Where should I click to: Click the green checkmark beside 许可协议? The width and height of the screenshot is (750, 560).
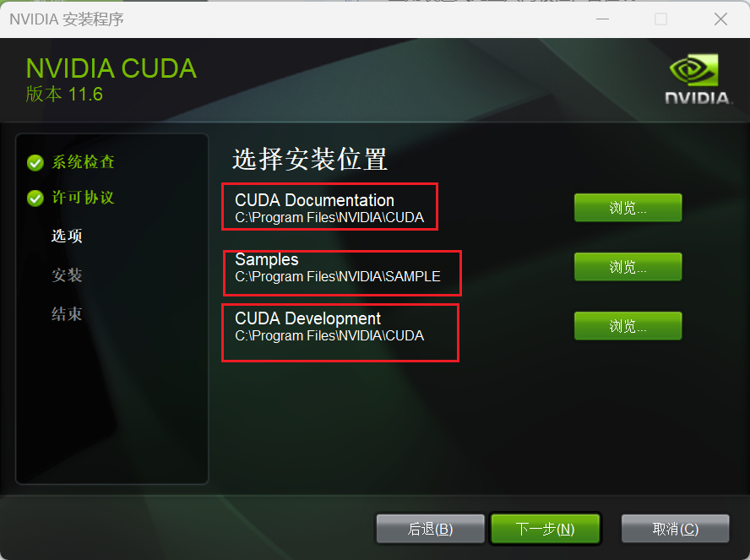tap(35, 198)
